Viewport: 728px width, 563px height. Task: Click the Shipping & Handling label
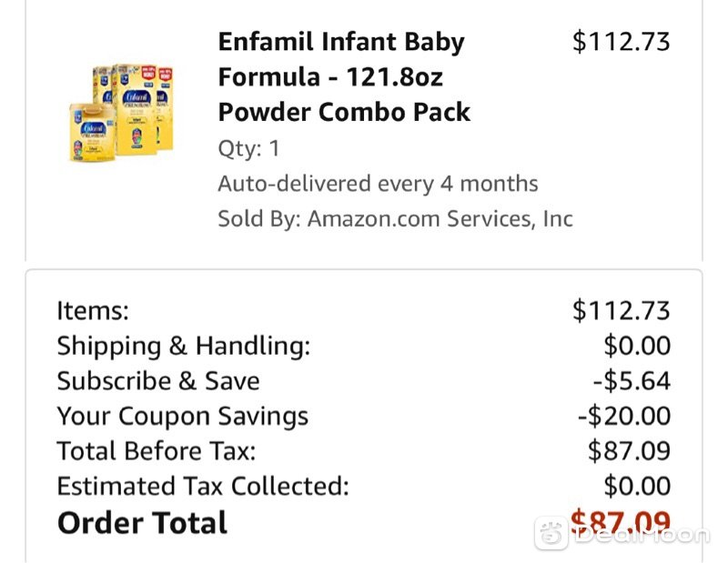tap(184, 347)
